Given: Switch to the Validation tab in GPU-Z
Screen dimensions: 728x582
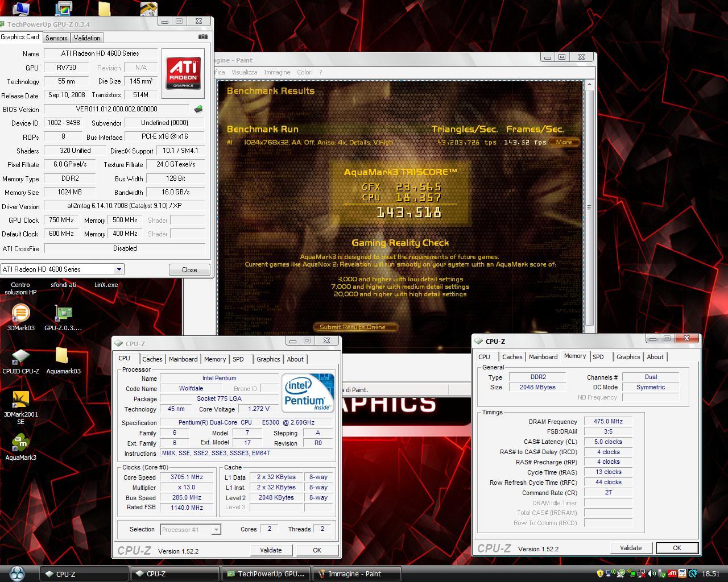Looking at the screenshot, I should [x=87, y=38].
